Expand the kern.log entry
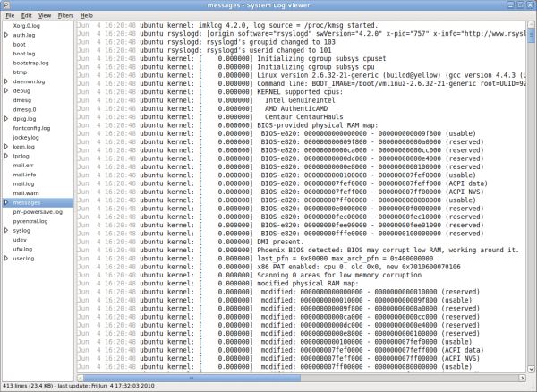The width and height of the screenshot is (537, 392). (x=6, y=147)
